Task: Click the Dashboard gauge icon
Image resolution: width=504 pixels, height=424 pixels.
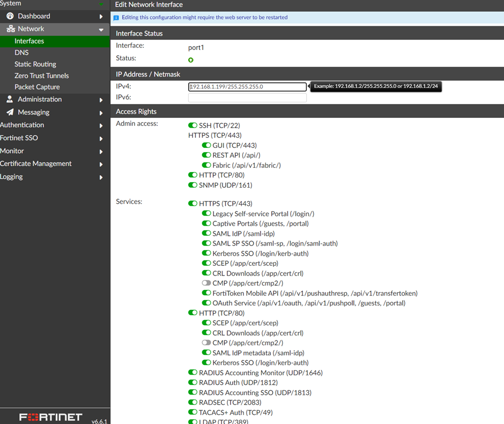Action: coord(10,16)
